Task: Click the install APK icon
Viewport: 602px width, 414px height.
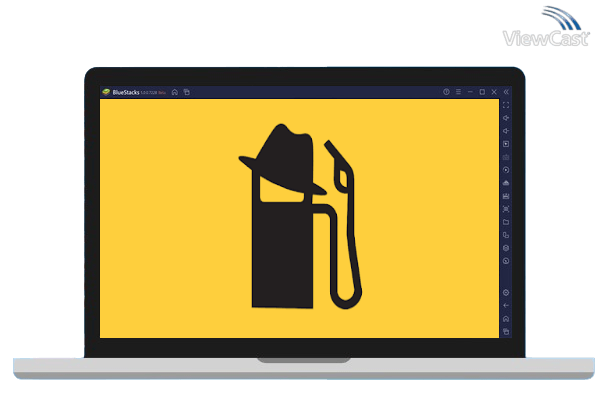Action: pos(506,183)
